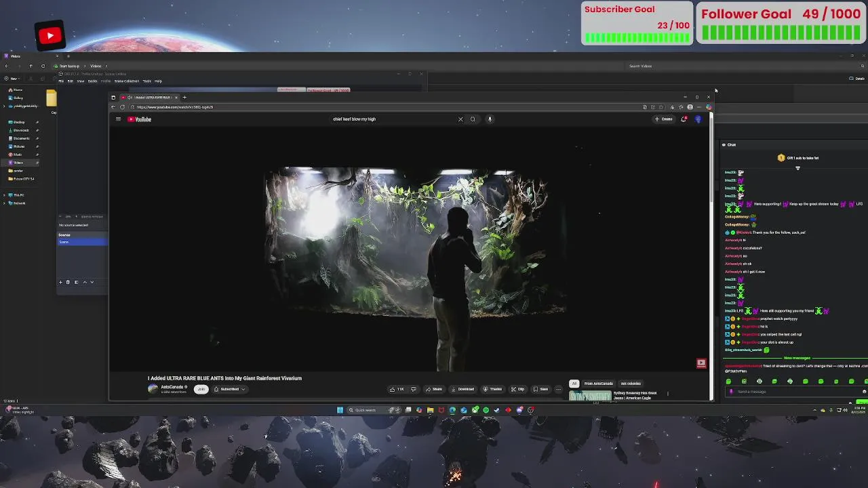Focus the YouTube search field
This screenshot has width=868, height=488.
tap(393, 119)
